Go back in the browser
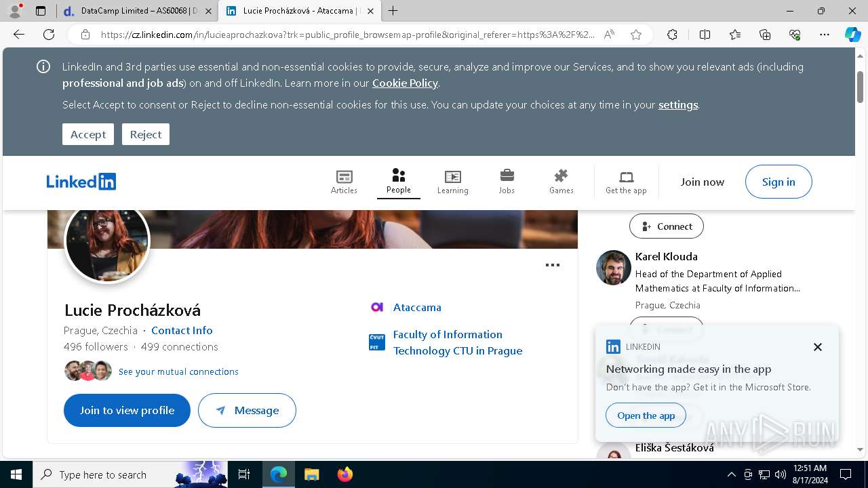Screen dimensions: 868x488 pyautogui.click(x=19, y=35)
